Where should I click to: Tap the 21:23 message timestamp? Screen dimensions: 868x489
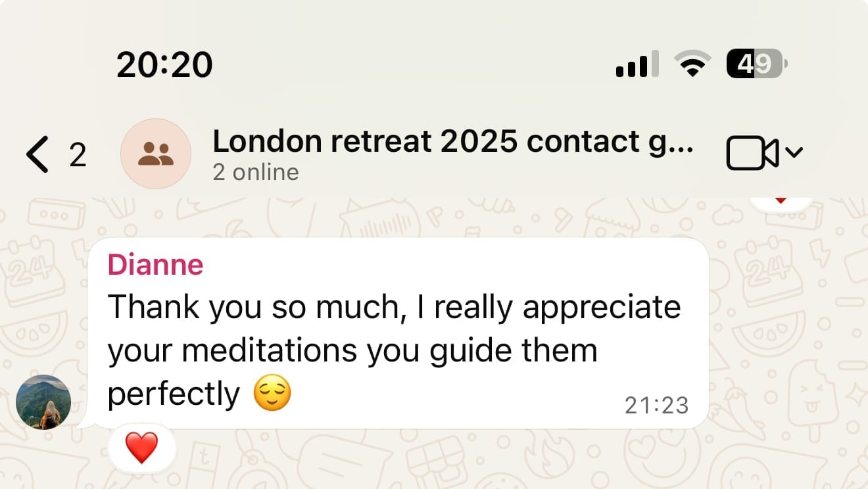[x=656, y=406]
